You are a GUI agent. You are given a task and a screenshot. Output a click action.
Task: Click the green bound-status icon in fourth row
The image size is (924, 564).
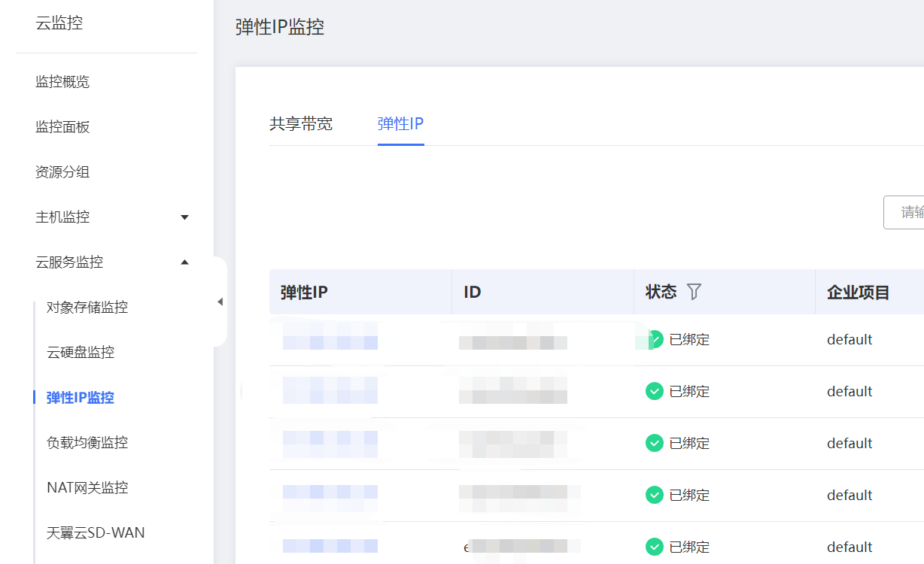point(654,495)
